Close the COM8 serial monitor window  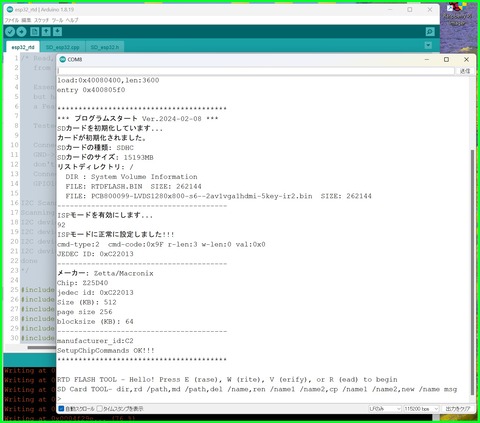(466, 59)
